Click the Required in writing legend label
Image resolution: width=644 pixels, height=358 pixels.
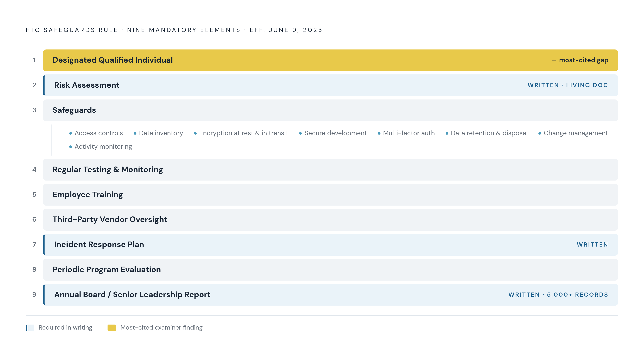coord(65,328)
